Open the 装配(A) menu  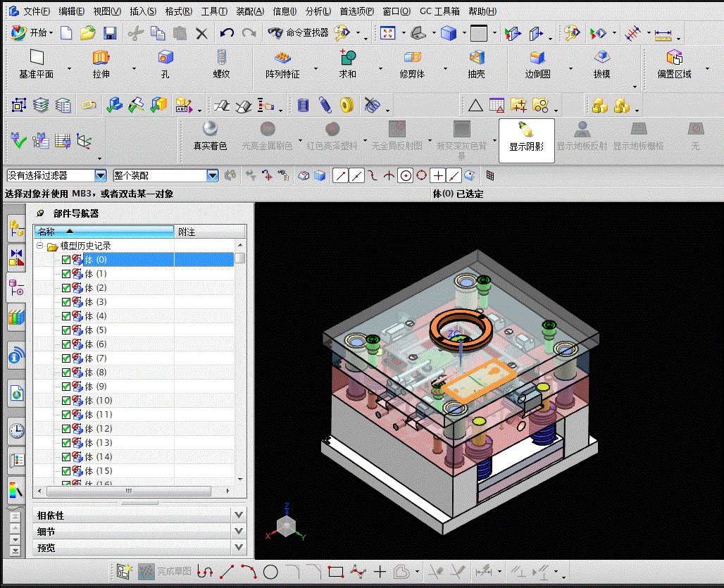[x=250, y=11]
